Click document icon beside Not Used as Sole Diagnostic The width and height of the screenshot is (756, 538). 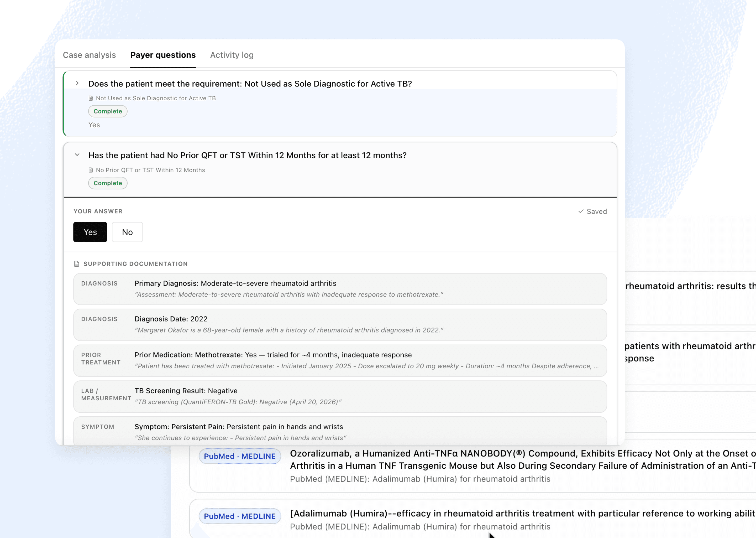tap(91, 98)
